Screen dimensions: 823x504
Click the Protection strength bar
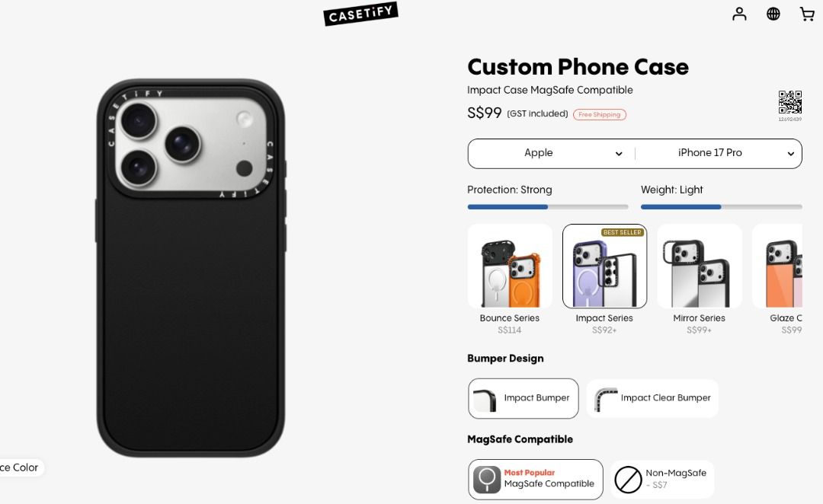547,206
